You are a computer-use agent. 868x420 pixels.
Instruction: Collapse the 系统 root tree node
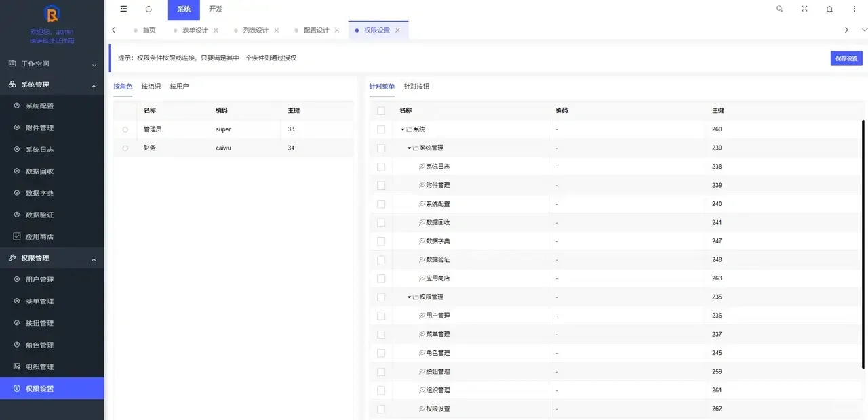coord(403,129)
